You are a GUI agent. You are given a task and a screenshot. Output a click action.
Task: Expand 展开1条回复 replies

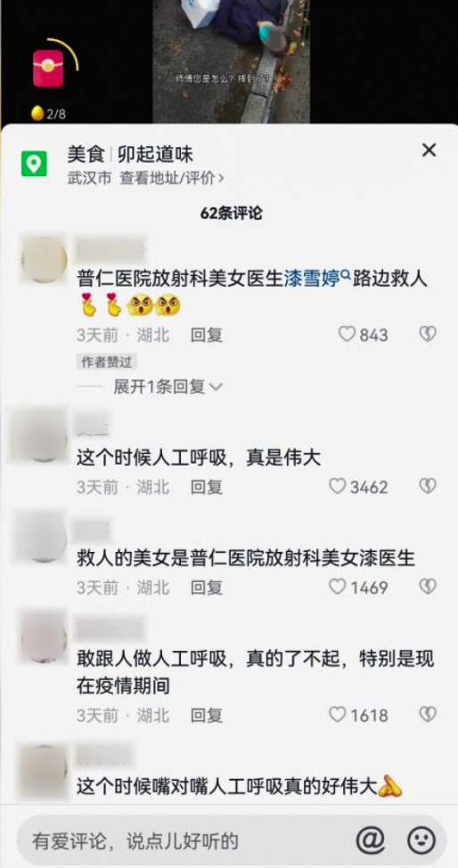168,386
